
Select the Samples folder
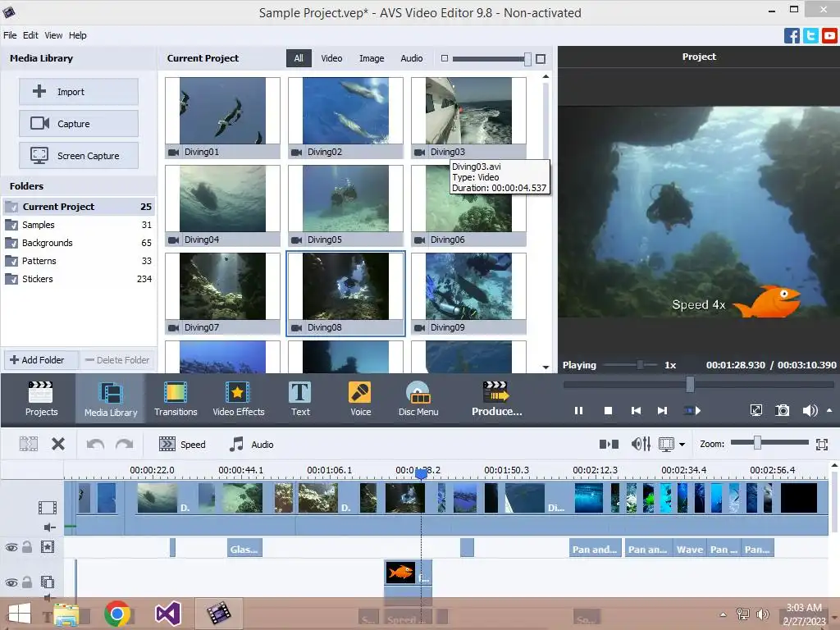click(x=79, y=225)
